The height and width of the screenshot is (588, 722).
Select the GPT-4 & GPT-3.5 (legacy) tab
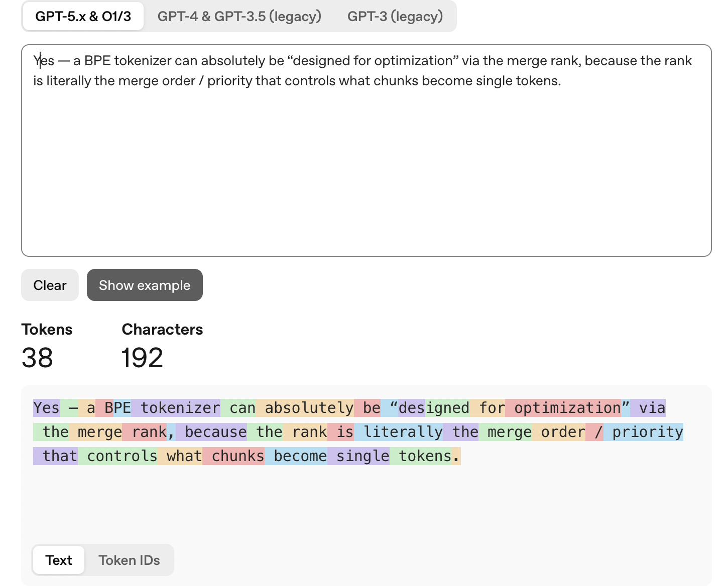pos(239,17)
